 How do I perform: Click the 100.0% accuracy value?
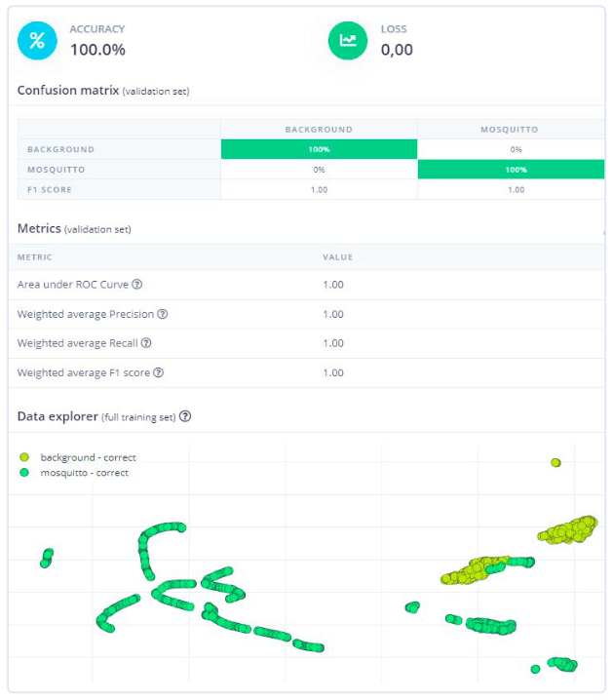pos(97,50)
